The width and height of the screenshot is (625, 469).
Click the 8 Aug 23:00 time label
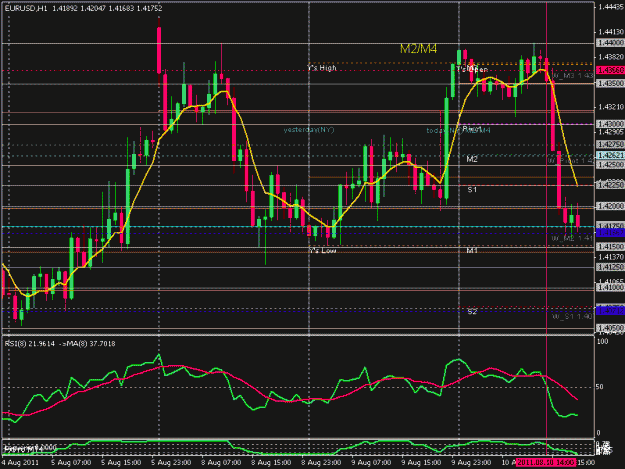pyautogui.click(x=322, y=463)
